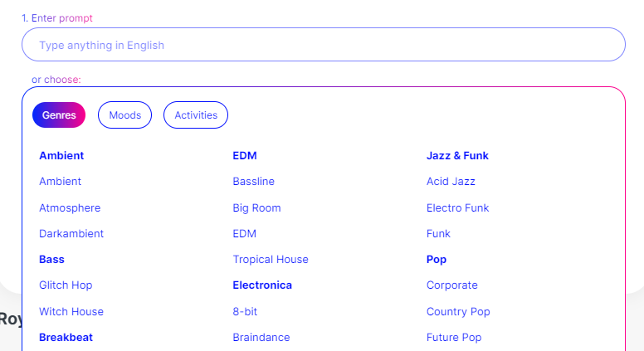The height and width of the screenshot is (351, 644).
Task: Open the Activities tab
Action: click(196, 115)
